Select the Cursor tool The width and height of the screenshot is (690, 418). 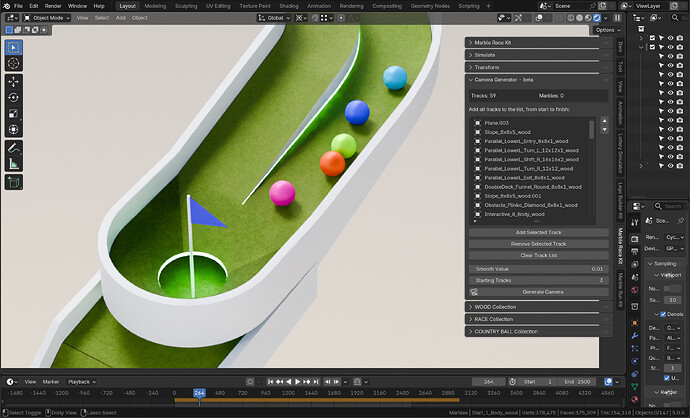tap(14, 63)
